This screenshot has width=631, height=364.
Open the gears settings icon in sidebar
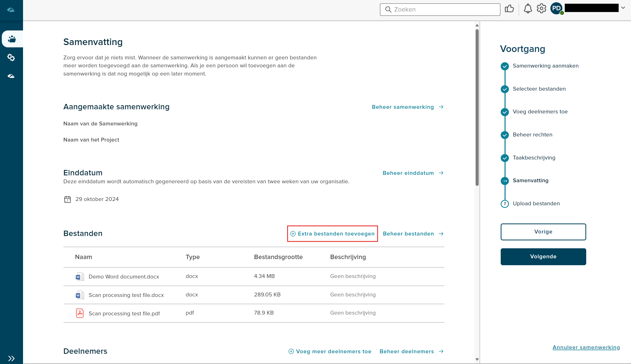11,57
